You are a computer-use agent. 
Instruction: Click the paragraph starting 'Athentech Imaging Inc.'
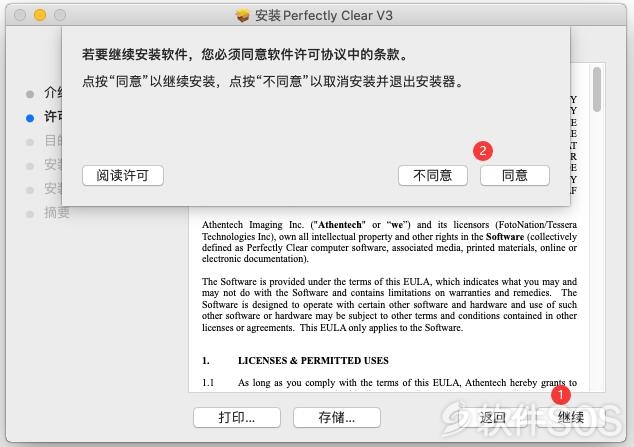click(389, 242)
